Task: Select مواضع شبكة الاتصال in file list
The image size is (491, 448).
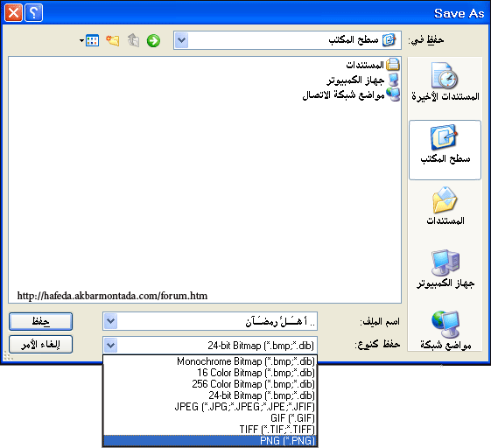Action: click(x=351, y=94)
